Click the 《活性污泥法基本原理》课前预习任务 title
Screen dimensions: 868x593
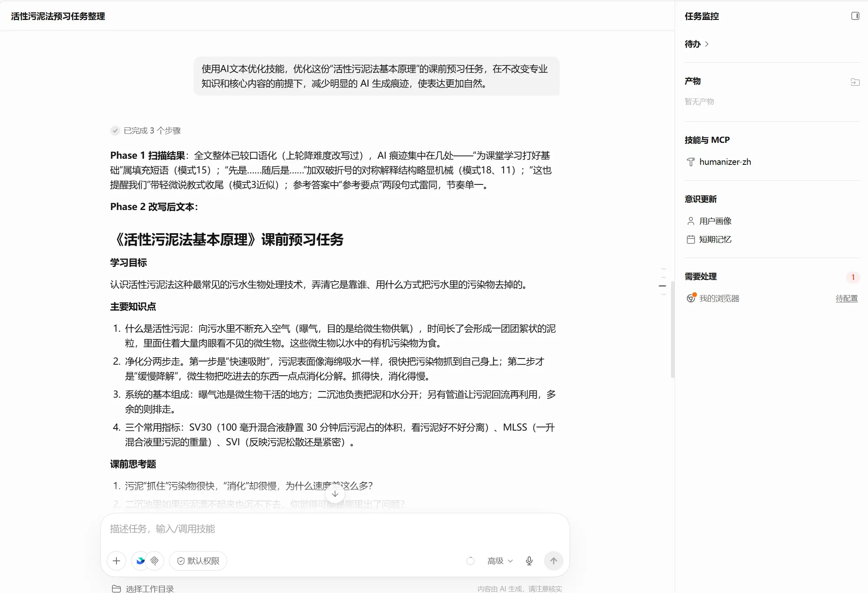pos(227,239)
